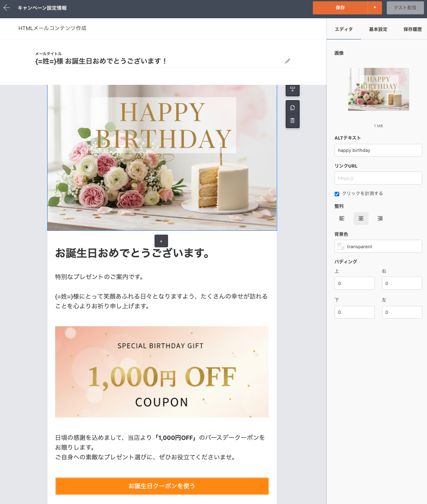This screenshot has width=427, height=504.
Task: Click the テスト配信 button
Action: [x=404, y=8]
